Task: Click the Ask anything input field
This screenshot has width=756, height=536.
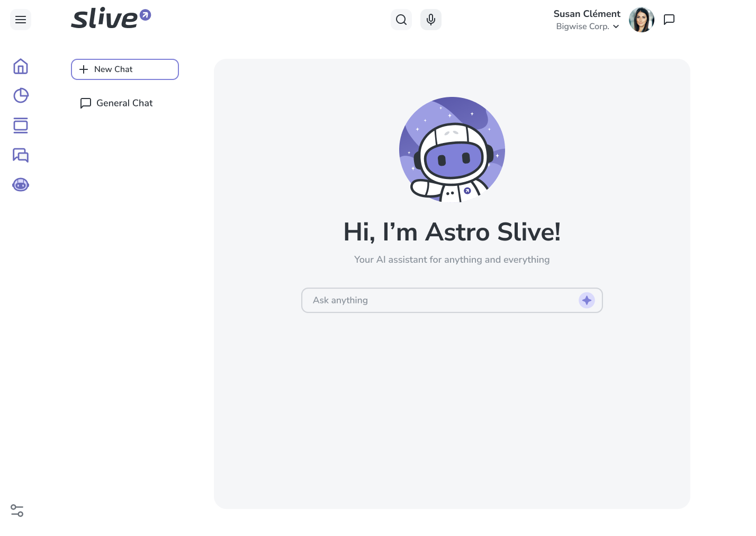Action: (439, 300)
